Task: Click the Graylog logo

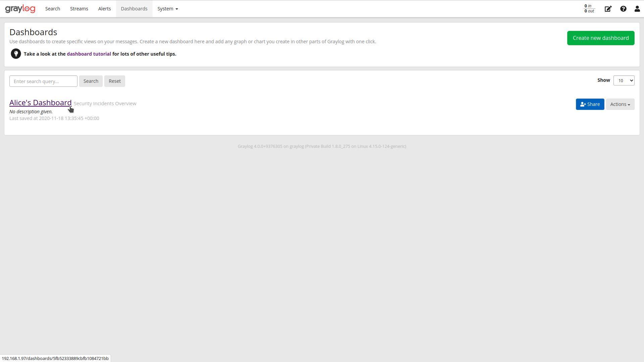Action: coord(20,8)
